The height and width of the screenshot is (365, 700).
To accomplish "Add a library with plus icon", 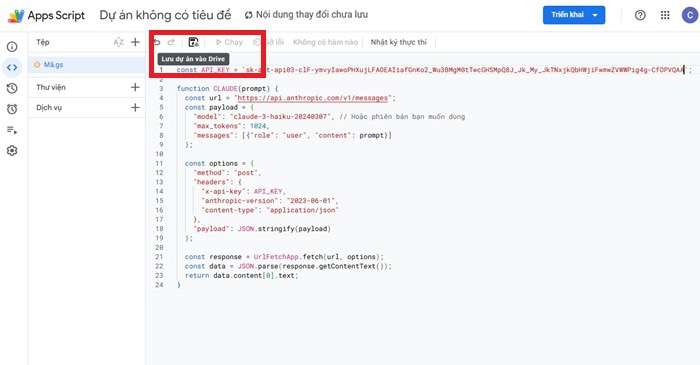I will tap(135, 87).
